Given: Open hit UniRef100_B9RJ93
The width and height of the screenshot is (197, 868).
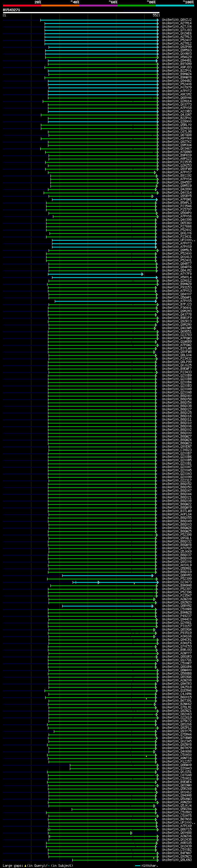Looking at the screenshot, I should (177, 650).
